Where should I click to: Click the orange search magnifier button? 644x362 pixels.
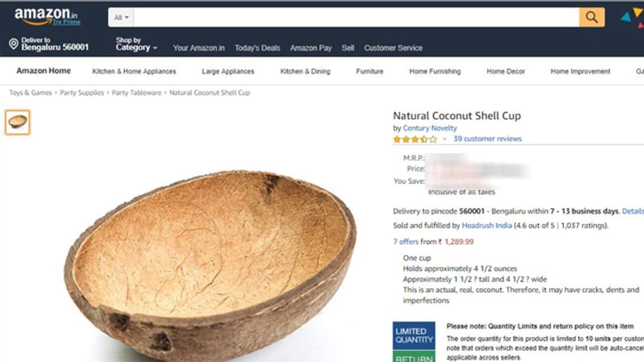[592, 18]
